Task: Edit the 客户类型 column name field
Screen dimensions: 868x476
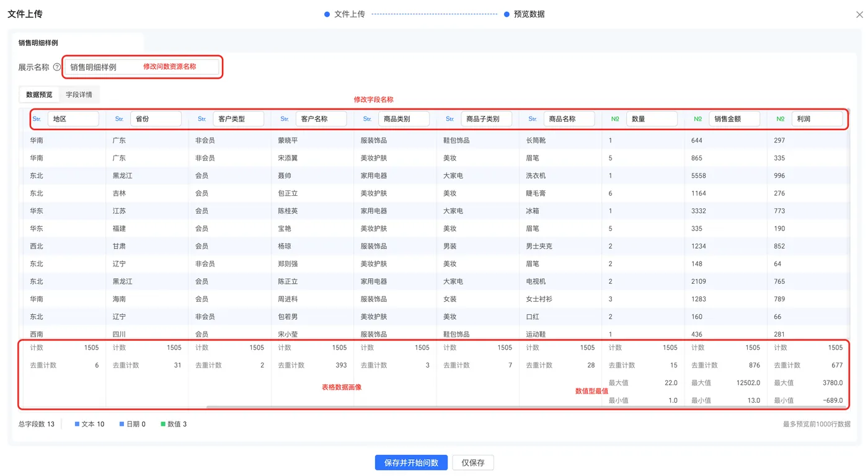Action: (239, 119)
